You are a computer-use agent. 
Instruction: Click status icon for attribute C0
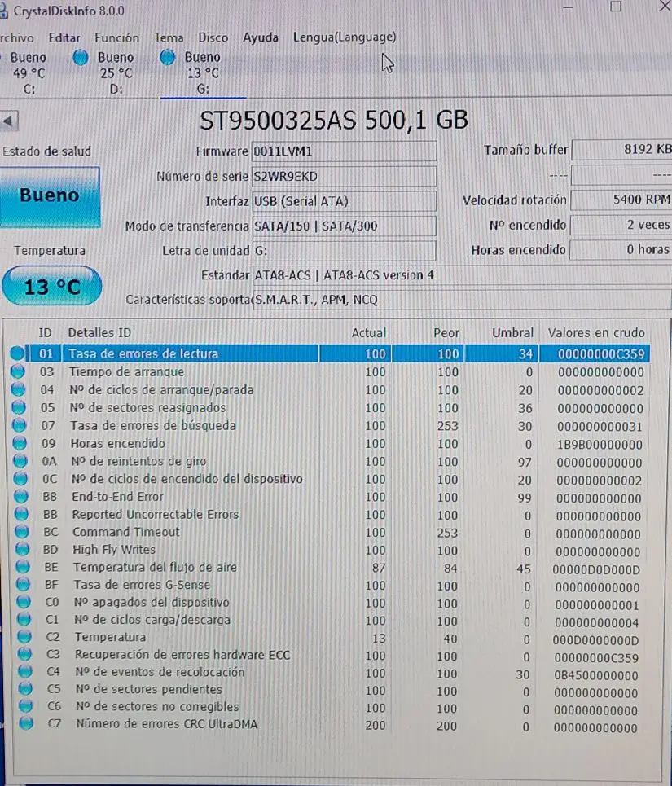coord(24,602)
